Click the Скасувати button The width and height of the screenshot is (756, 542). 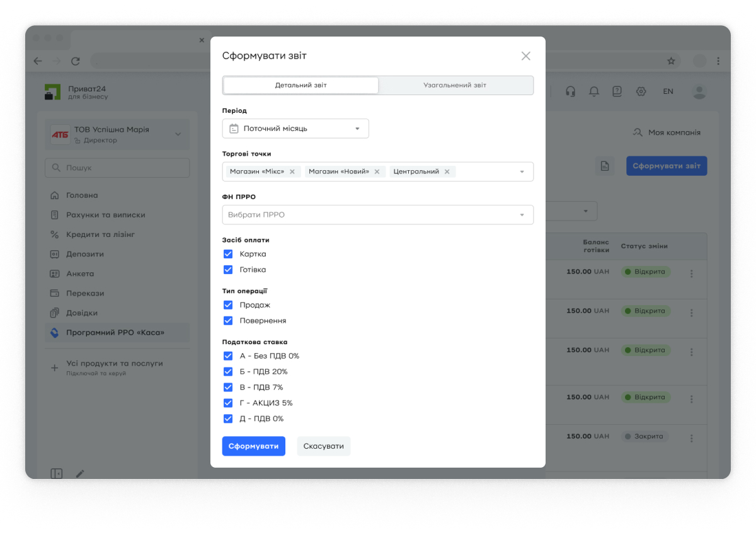(324, 446)
